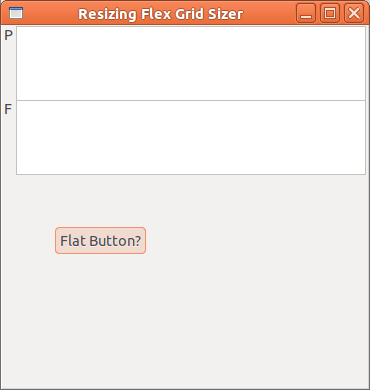
Task: Click empty title bar space left of title text
Action: click(50, 13)
